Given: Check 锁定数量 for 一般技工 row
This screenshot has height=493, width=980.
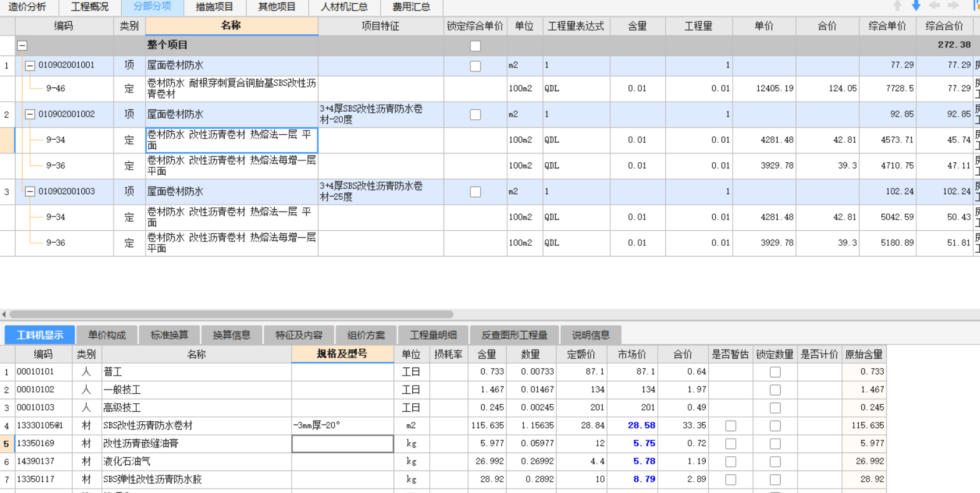Looking at the screenshot, I should coord(775,390).
